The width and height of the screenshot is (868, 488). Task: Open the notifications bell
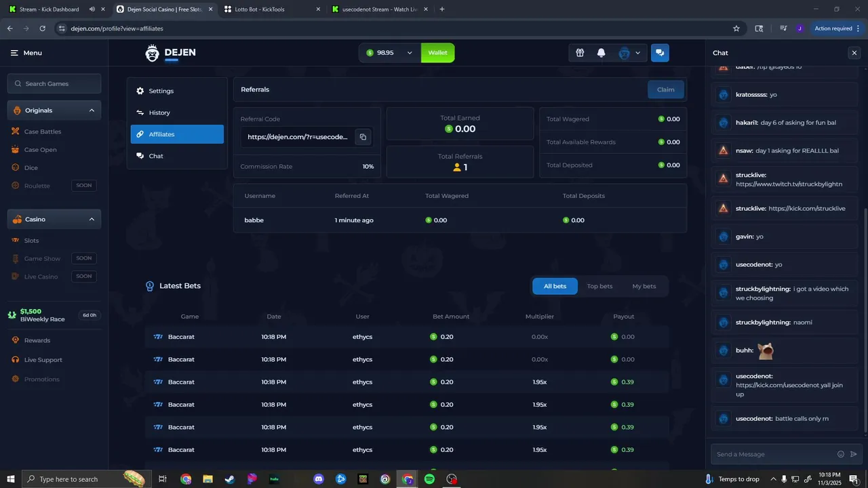(601, 53)
